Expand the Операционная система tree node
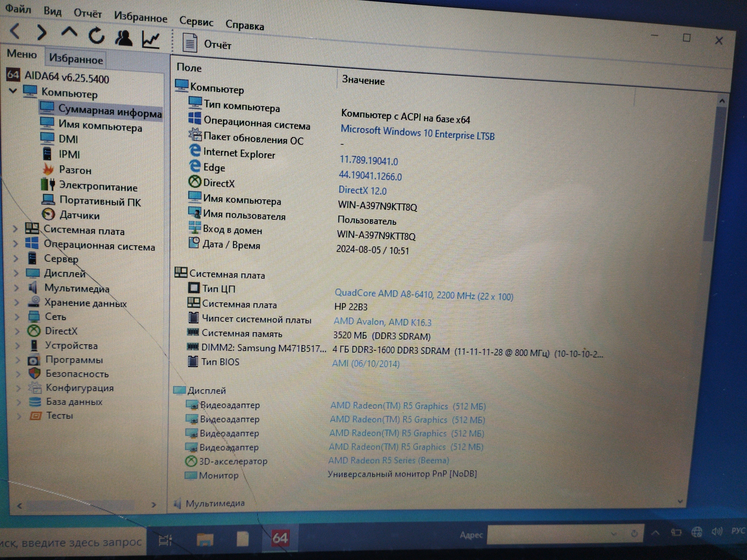Screen dimensions: 747x560 point(16,244)
